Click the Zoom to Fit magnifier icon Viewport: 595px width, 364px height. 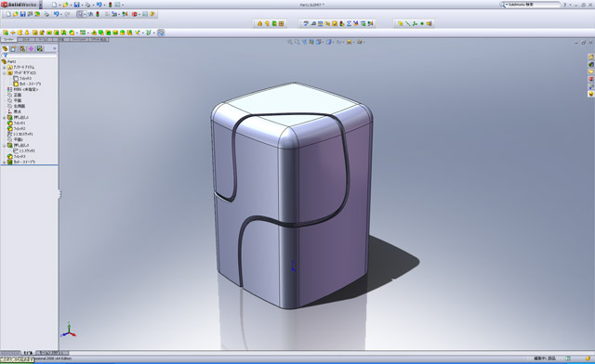click(290, 42)
